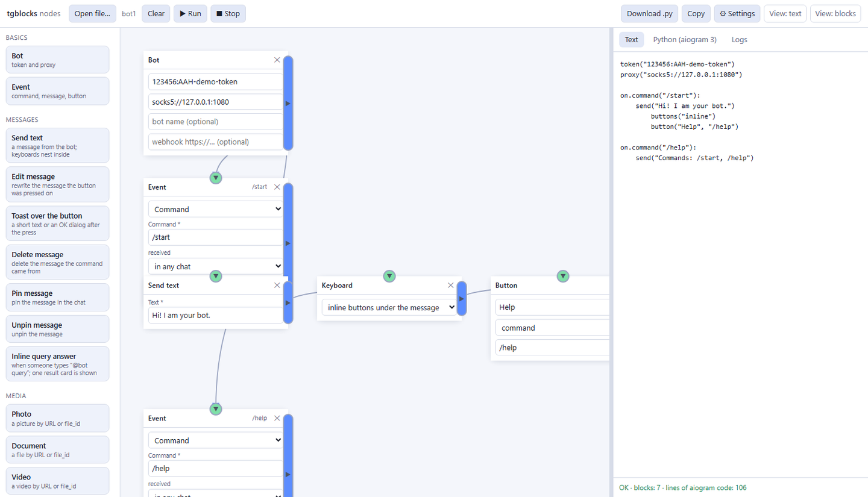Close the Keyboard node
Viewport: 868px width, 497px height.
coord(451,285)
